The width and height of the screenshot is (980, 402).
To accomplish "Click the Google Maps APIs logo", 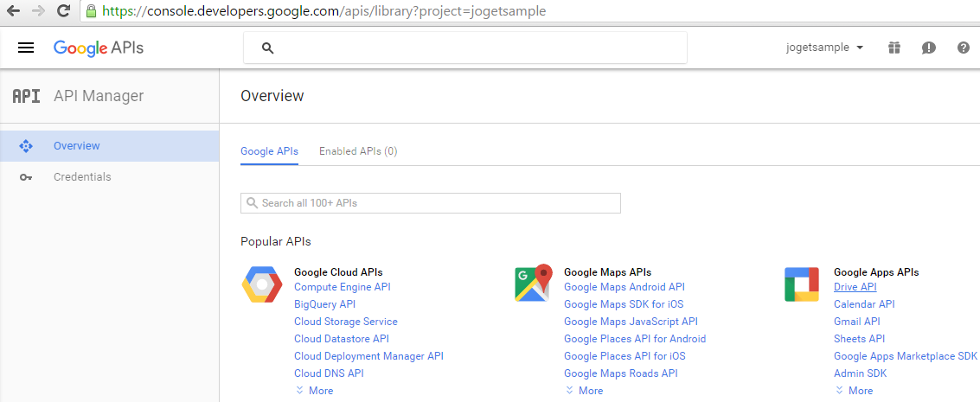I will click(x=533, y=284).
